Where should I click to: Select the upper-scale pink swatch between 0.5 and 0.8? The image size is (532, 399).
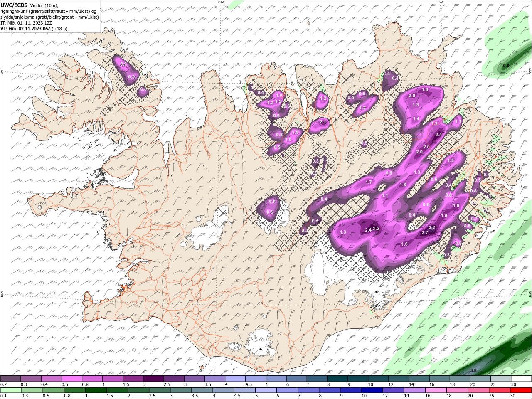pos(72,378)
